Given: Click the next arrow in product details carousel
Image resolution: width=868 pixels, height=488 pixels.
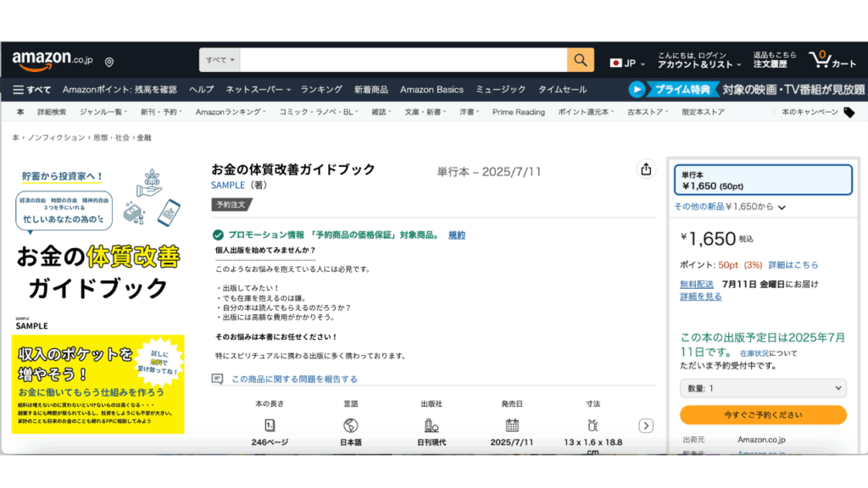Looking at the screenshot, I should (646, 425).
